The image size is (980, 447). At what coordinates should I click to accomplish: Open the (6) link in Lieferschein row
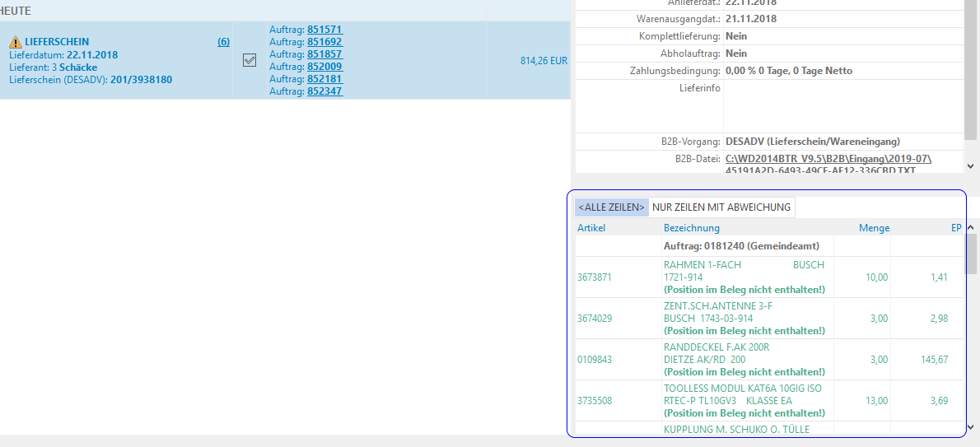point(223,42)
